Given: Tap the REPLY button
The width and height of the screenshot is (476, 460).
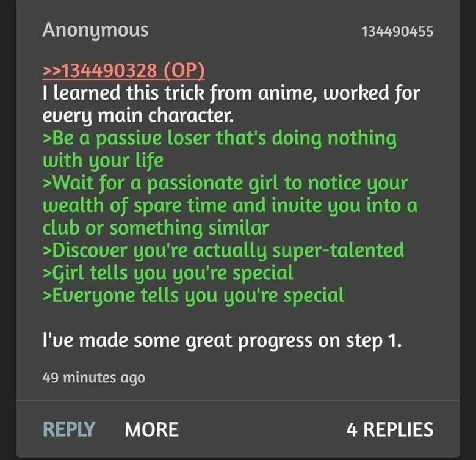Looking at the screenshot, I should click(x=69, y=429).
